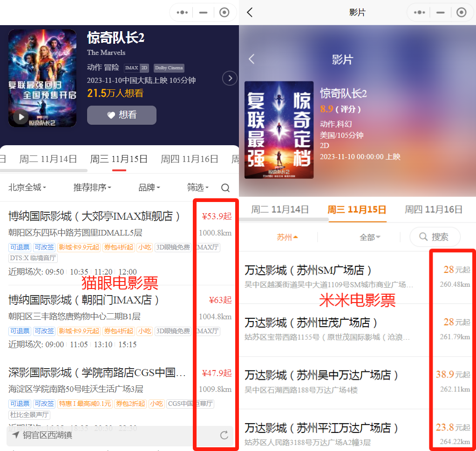Click the 想看 heart button

[x=122, y=115]
